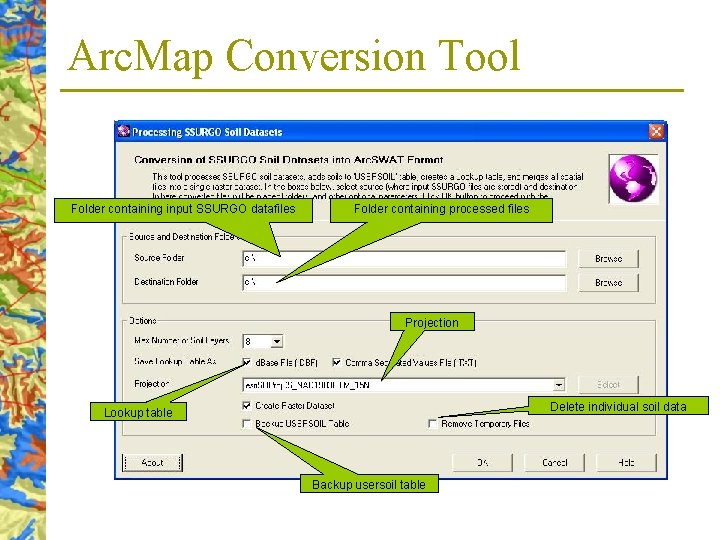The width and height of the screenshot is (720, 540).
Task: Click the 'Options' group box label
Action: pos(143,321)
